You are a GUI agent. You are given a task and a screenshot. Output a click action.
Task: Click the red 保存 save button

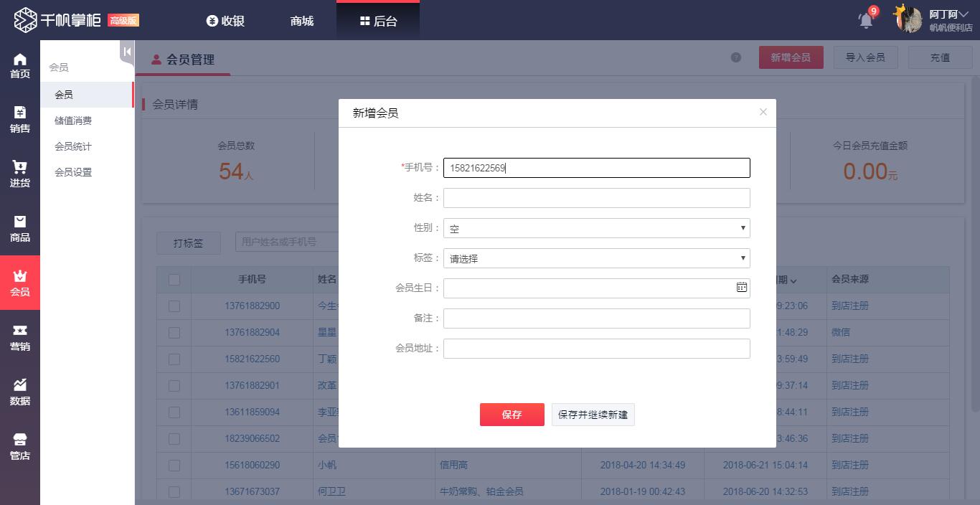(512, 415)
